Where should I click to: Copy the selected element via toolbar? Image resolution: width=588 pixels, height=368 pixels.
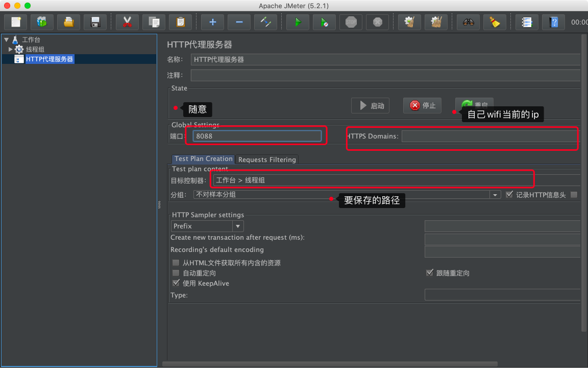154,22
